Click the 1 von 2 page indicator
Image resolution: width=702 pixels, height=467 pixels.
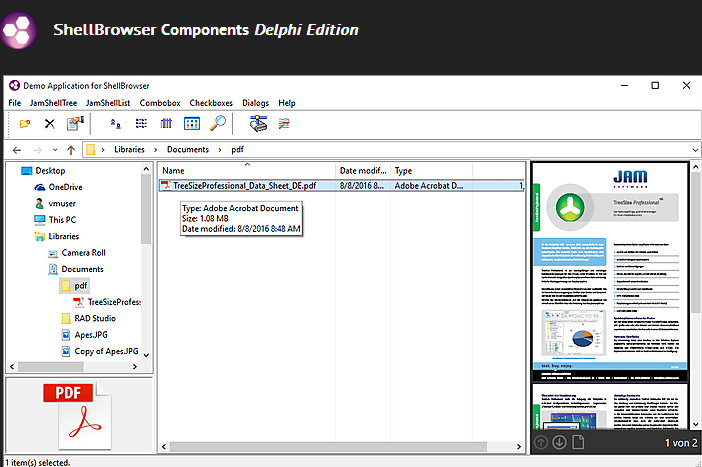[x=681, y=443]
